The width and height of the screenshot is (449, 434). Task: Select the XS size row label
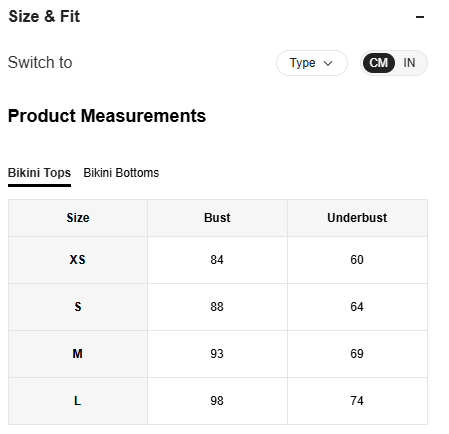78,260
